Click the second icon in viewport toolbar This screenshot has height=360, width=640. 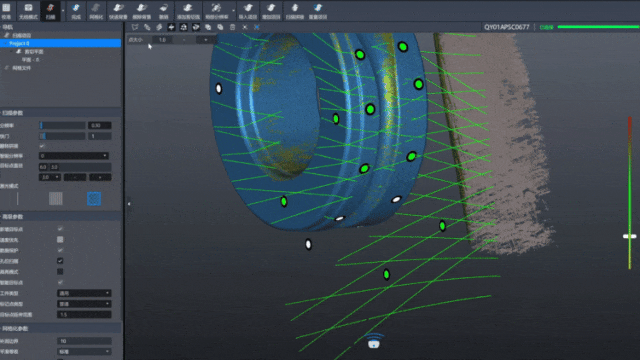[x=147, y=27]
